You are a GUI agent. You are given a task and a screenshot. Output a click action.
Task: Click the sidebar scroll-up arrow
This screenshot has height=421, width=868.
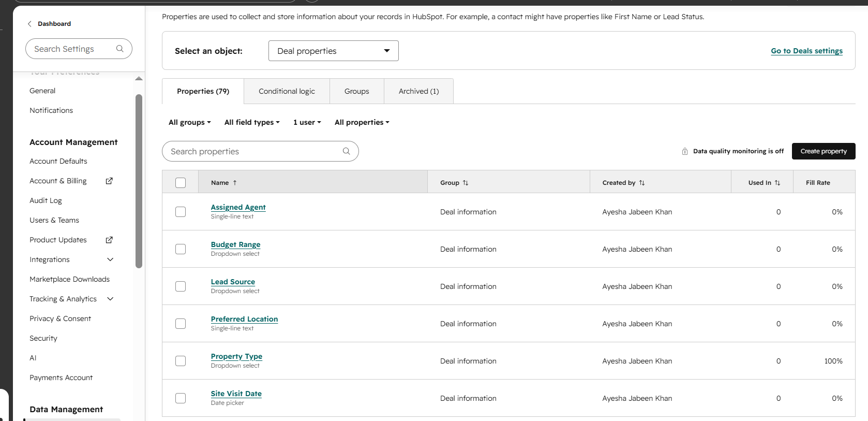139,79
